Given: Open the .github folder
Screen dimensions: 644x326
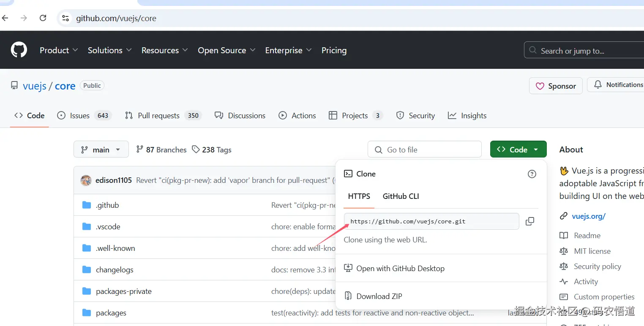Looking at the screenshot, I should (x=107, y=205).
